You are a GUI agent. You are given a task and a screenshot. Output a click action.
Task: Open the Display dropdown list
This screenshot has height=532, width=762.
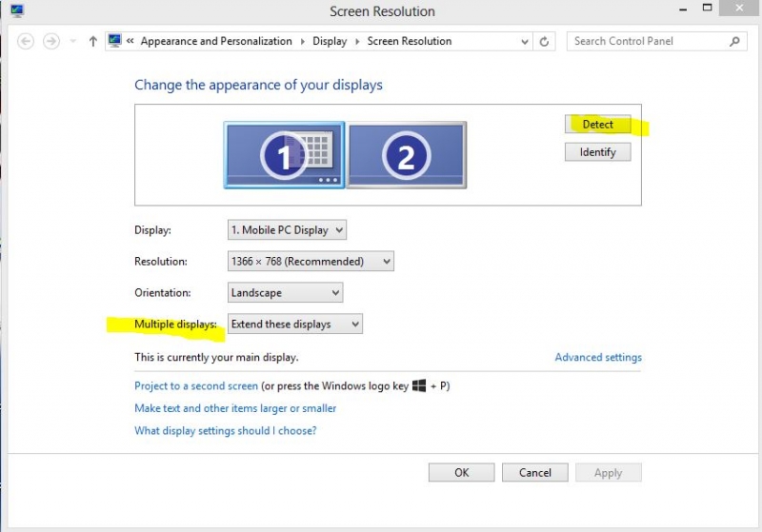(287, 229)
